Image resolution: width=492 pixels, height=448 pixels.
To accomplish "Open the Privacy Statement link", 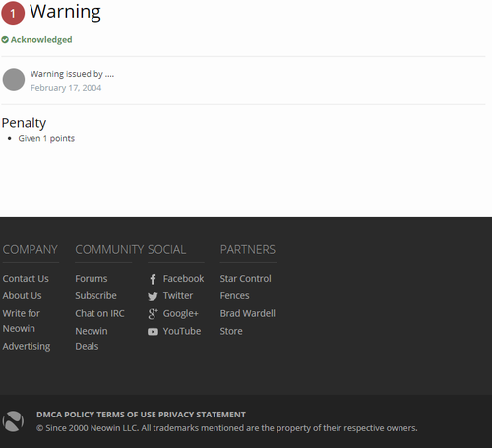I will pyautogui.click(x=202, y=415).
